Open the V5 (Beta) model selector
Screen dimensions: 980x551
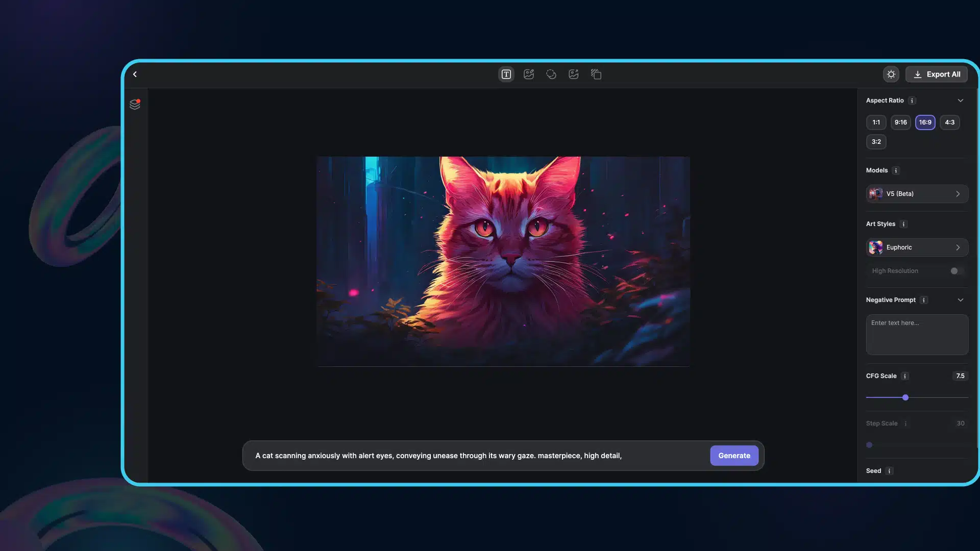pyautogui.click(x=916, y=194)
